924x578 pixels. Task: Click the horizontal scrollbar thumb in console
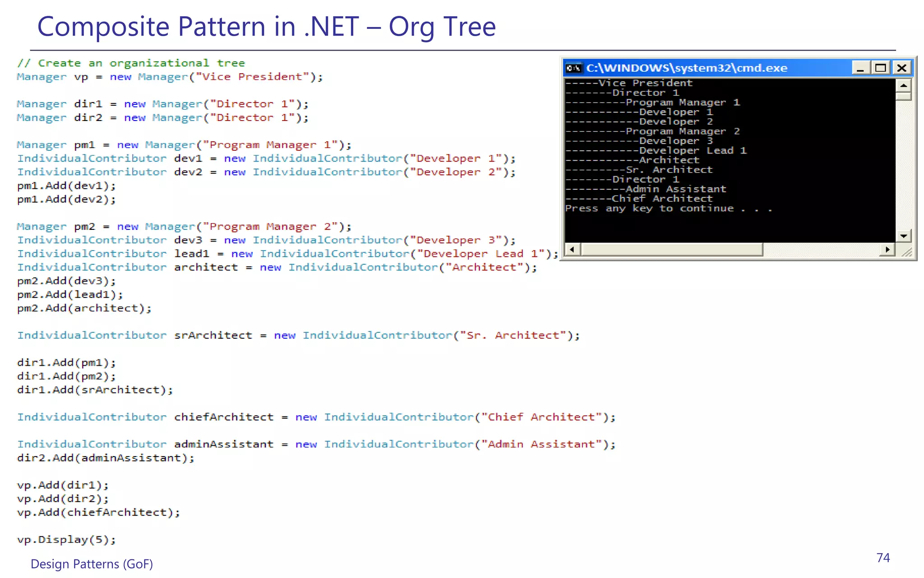(x=672, y=250)
